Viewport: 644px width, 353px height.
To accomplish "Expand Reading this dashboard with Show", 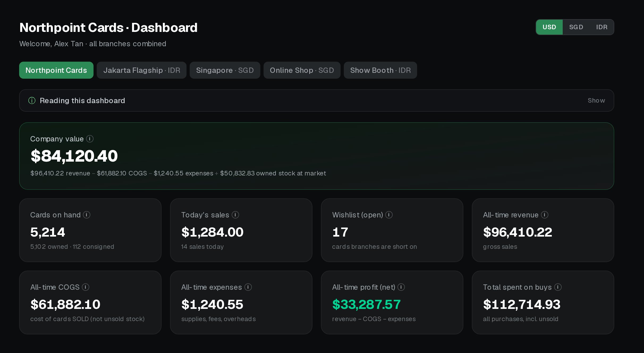I will [596, 100].
